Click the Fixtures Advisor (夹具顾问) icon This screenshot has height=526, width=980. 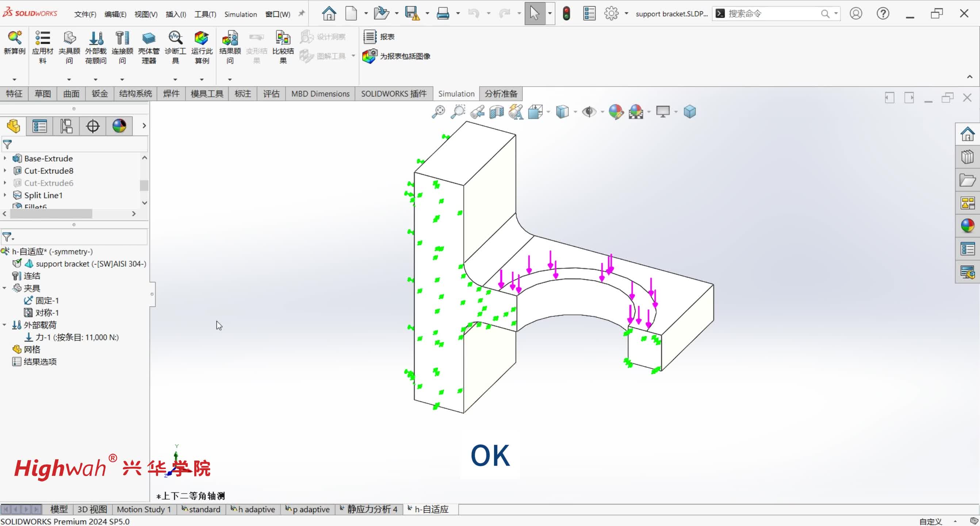coord(69,38)
